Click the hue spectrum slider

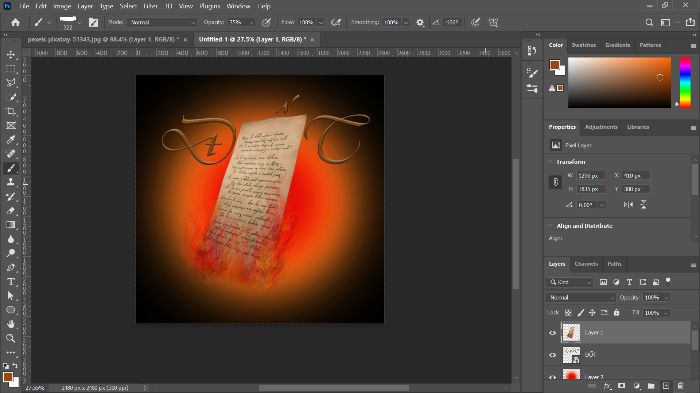click(685, 82)
